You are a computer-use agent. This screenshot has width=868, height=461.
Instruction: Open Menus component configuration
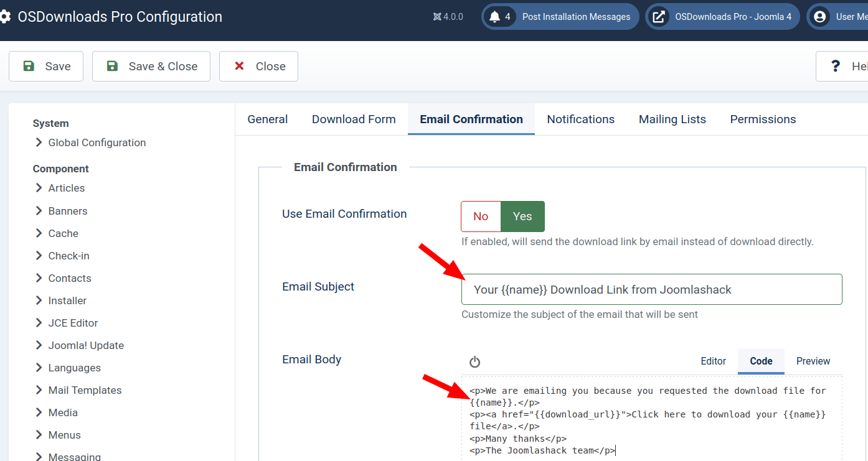click(x=58, y=435)
